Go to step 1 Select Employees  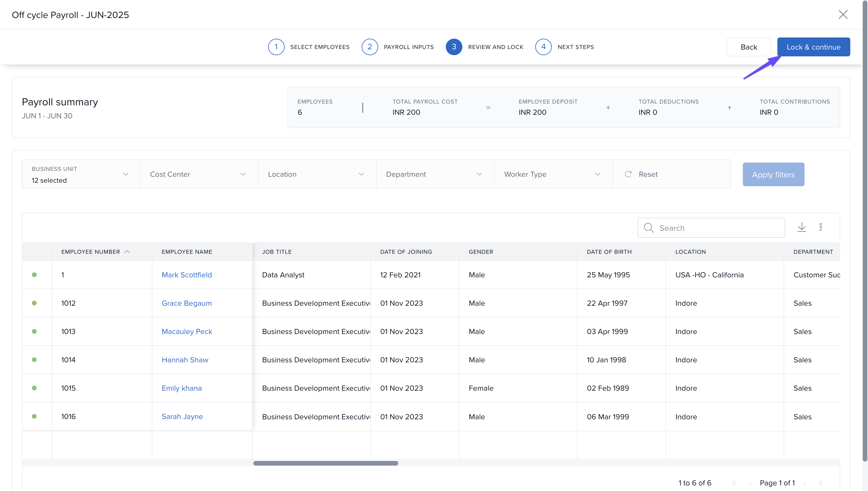point(276,47)
